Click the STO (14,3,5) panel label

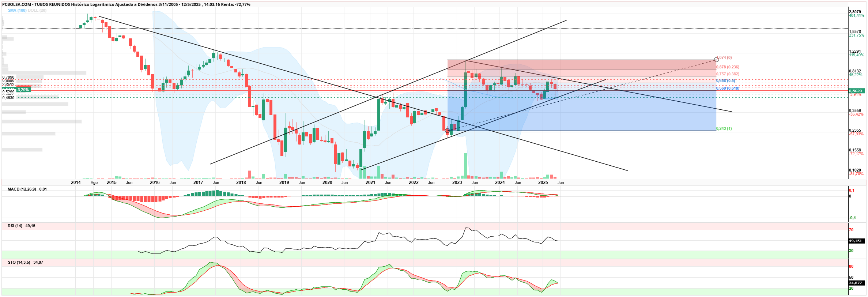click(x=19, y=263)
